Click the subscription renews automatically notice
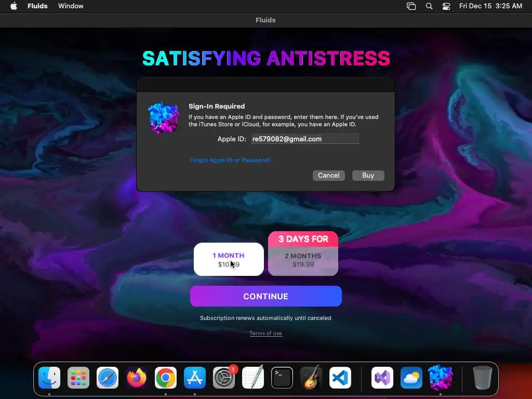This screenshot has height=399, width=532. point(265,318)
